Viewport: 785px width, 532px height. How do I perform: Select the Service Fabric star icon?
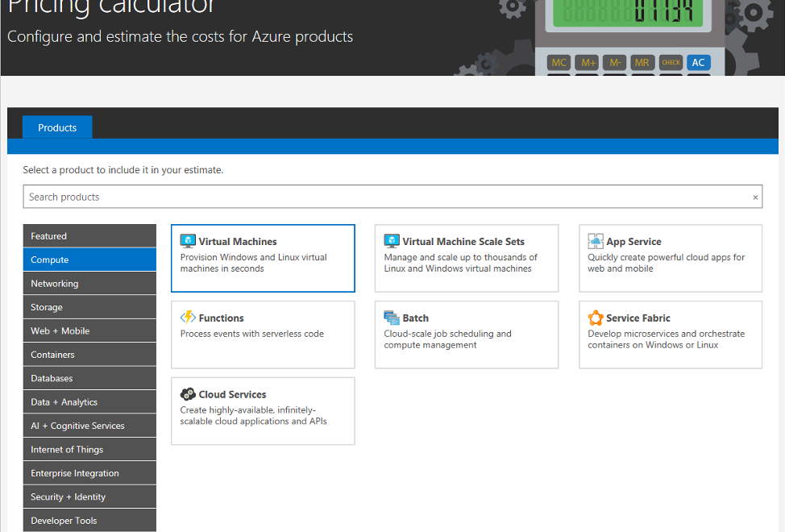(x=596, y=317)
